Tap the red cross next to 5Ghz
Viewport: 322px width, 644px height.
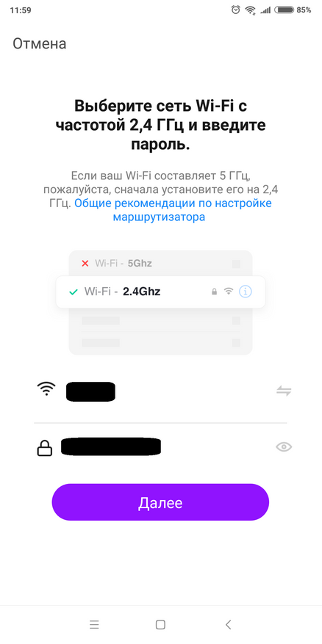(x=85, y=264)
